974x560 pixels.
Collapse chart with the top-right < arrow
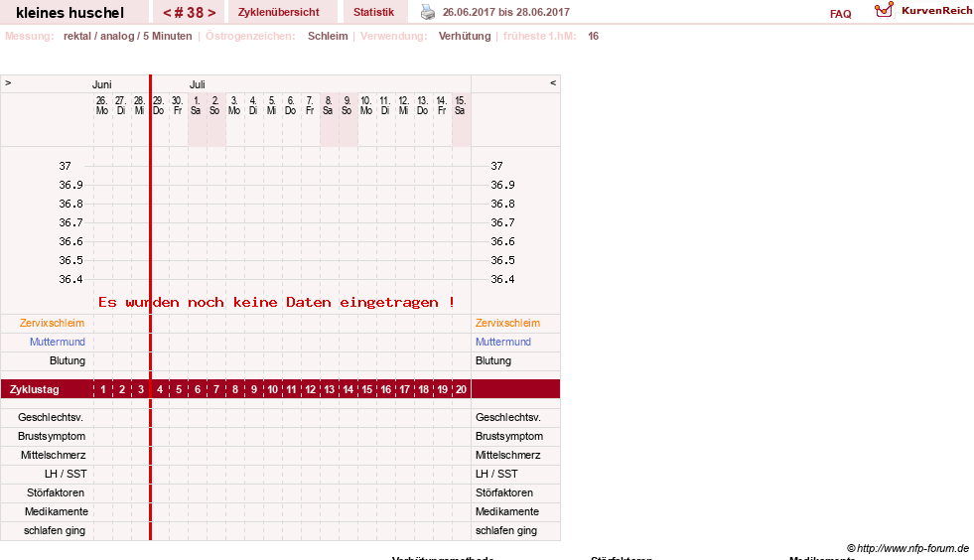tap(553, 82)
